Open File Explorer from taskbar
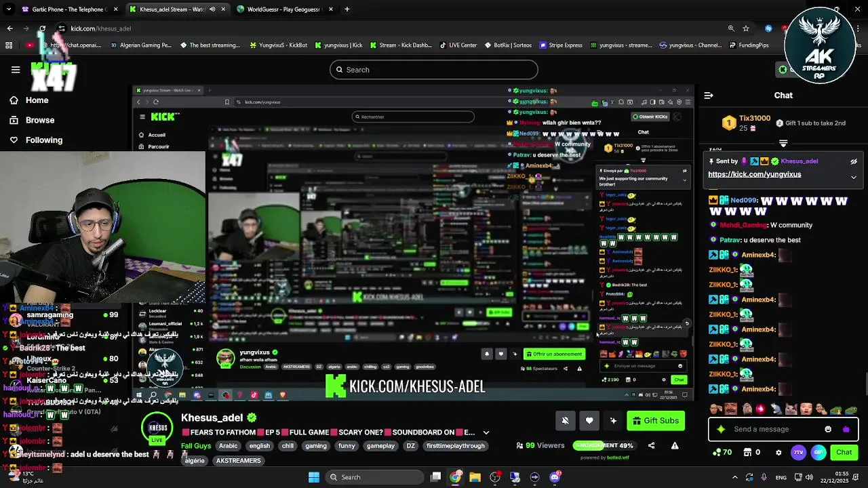The height and width of the screenshot is (488, 868). pos(475,477)
